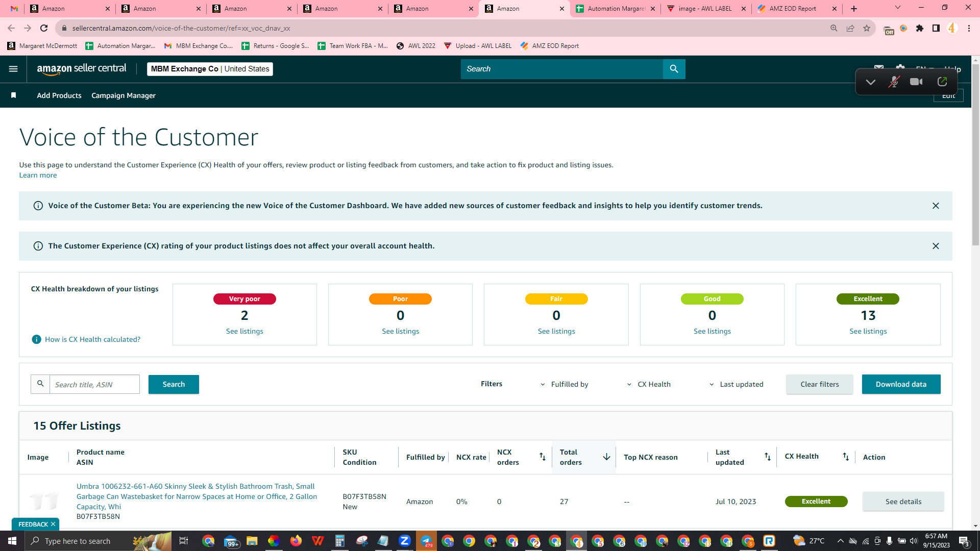The width and height of the screenshot is (980, 551).
Task: Open Zoom from the taskbar
Action: coord(405,541)
